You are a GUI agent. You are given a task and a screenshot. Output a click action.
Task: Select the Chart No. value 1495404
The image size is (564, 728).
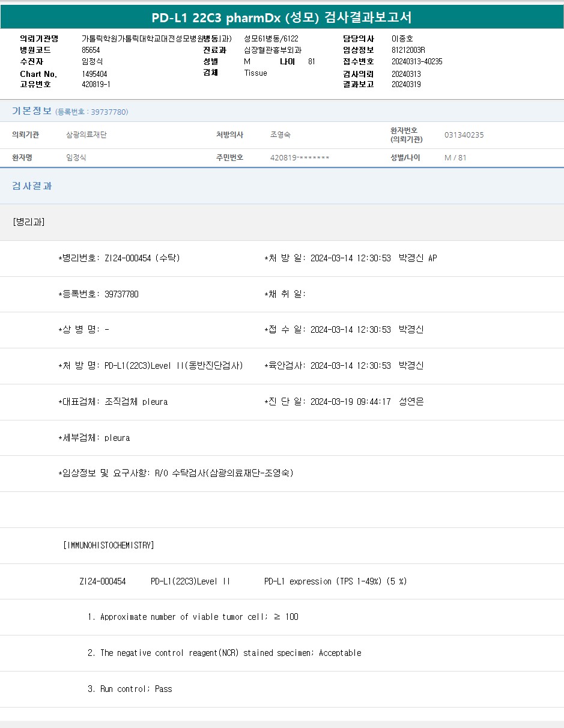tap(94, 74)
